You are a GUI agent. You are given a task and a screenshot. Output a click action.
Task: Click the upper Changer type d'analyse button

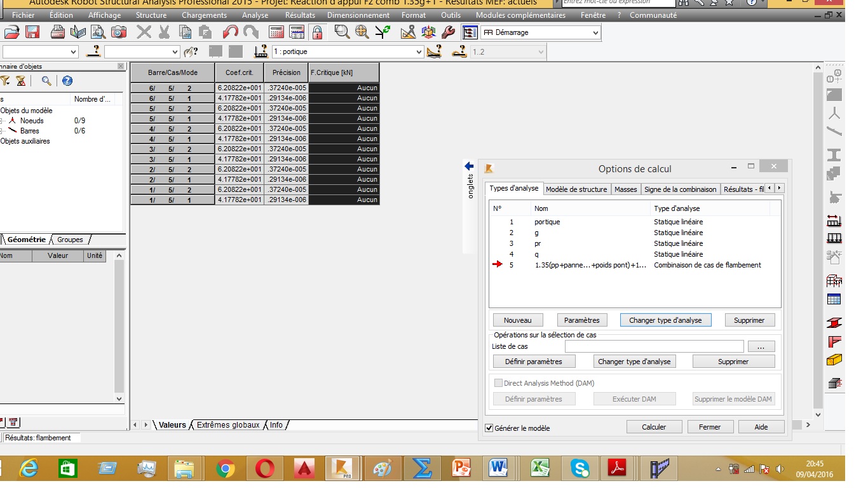665,320
